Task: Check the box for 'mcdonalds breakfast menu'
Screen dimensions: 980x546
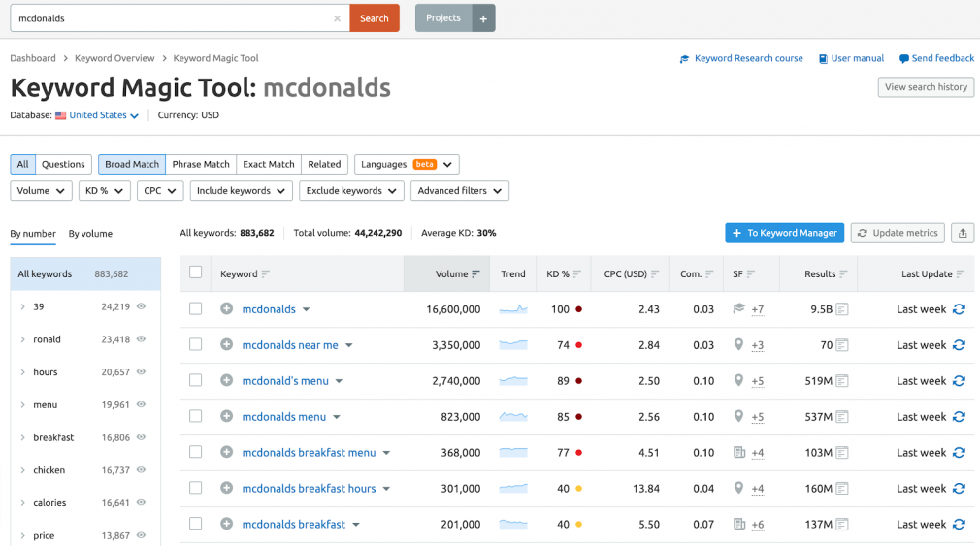Action: (x=196, y=452)
